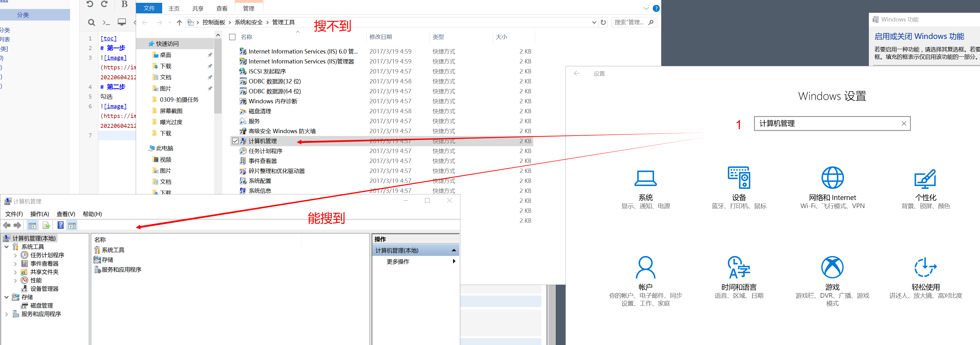
Task: Toggle the select-all checkbox beside 名称 header
Action: (232, 37)
